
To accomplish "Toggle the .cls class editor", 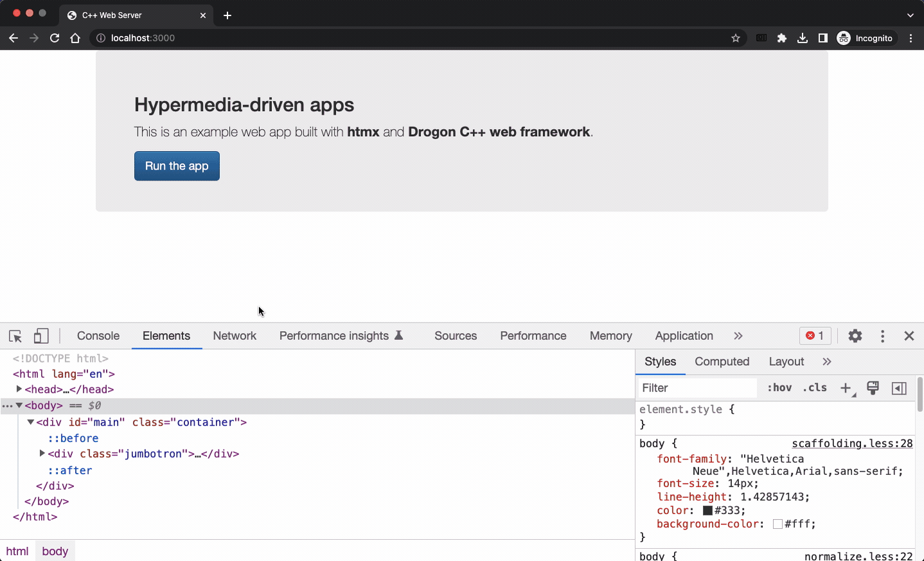I will tap(815, 388).
